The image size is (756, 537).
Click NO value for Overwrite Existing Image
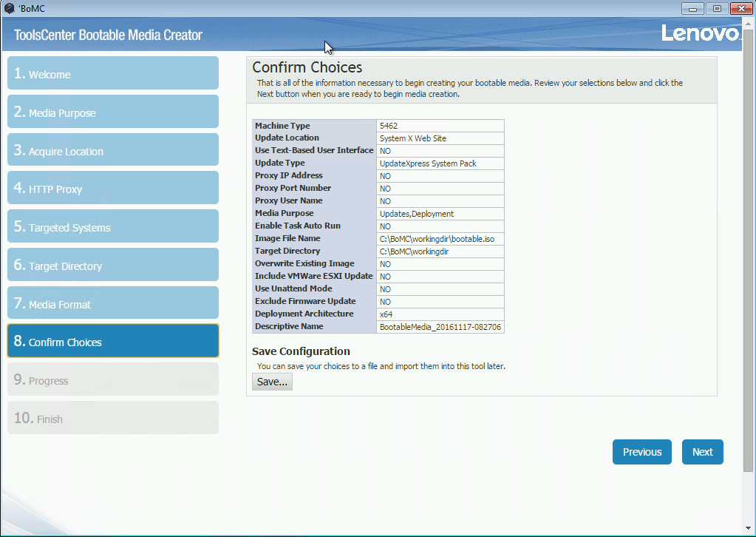point(385,264)
